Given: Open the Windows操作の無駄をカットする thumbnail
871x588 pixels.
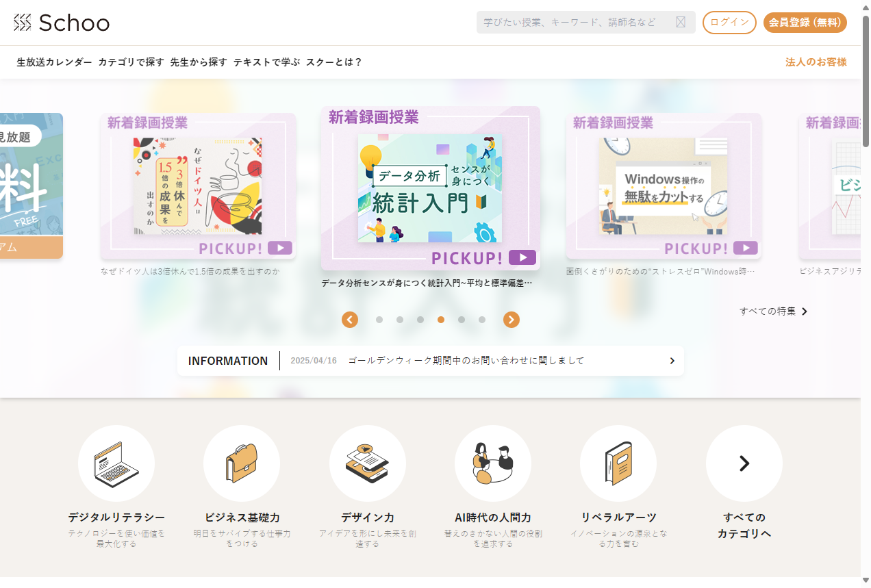Looking at the screenshot, I should click(x=663, y=186).
